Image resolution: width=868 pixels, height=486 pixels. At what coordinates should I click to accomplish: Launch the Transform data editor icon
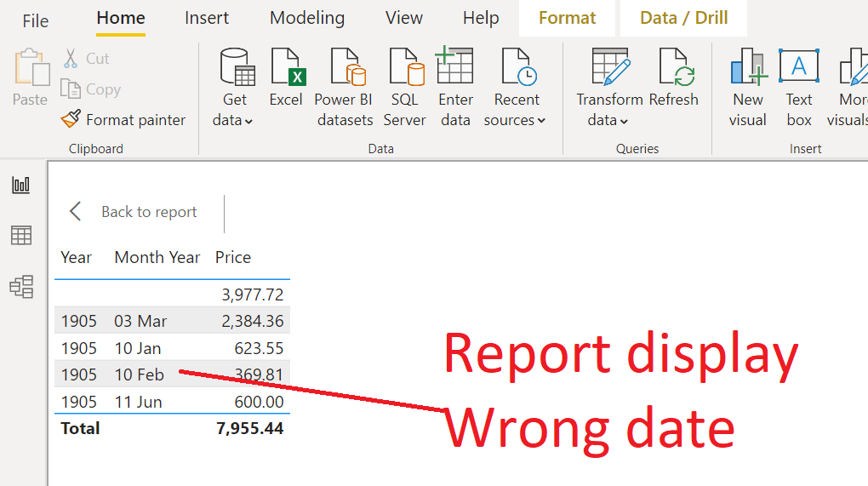[611, 66]
